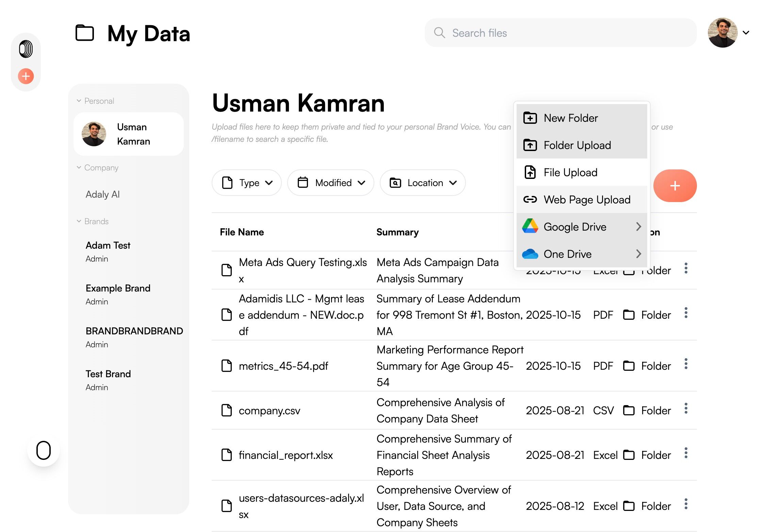The image size is (765, 532).
Task: Open account menu chevron beside profile photo
Action: tap(746, 33)
